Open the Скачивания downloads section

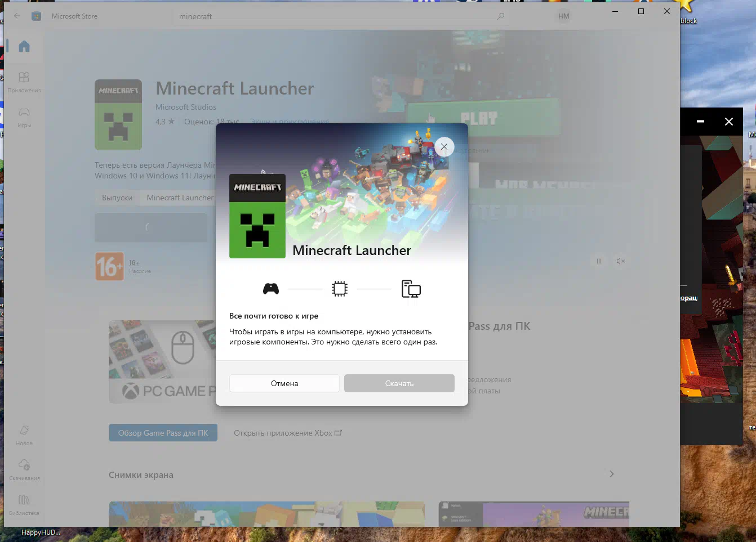tap(24, 470)
